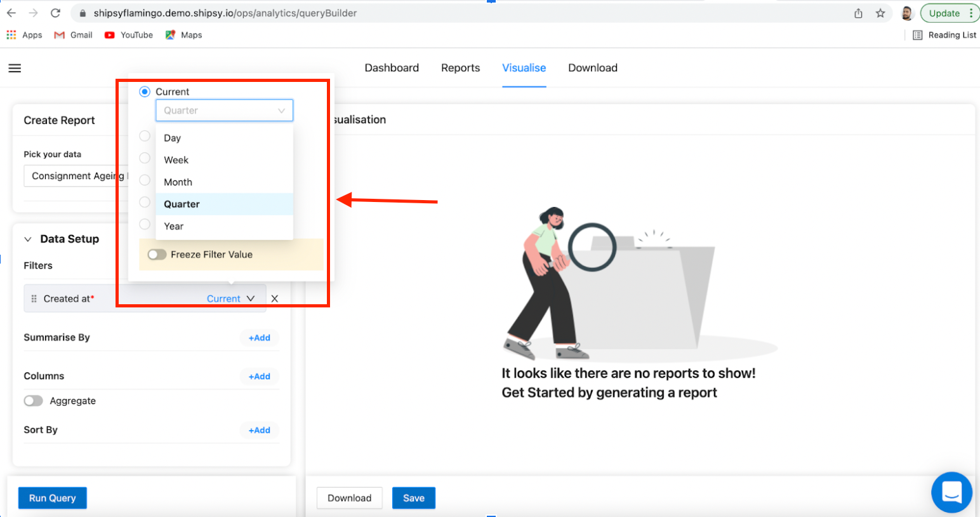The width and height of the screenshot is (980, 517).
Task: Click the Quarter period combo box
Action: pos(224,111)
